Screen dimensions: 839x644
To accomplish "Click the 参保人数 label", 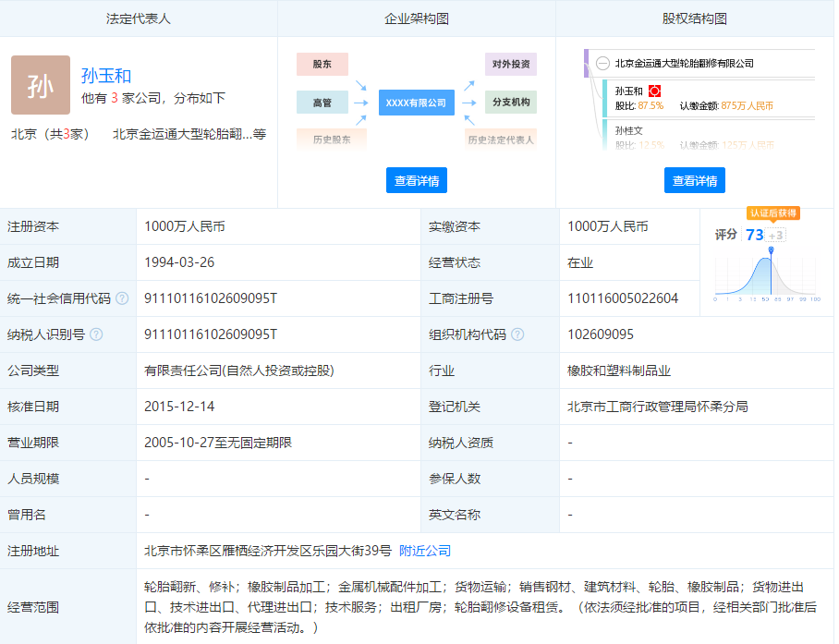I will (455, 479).
